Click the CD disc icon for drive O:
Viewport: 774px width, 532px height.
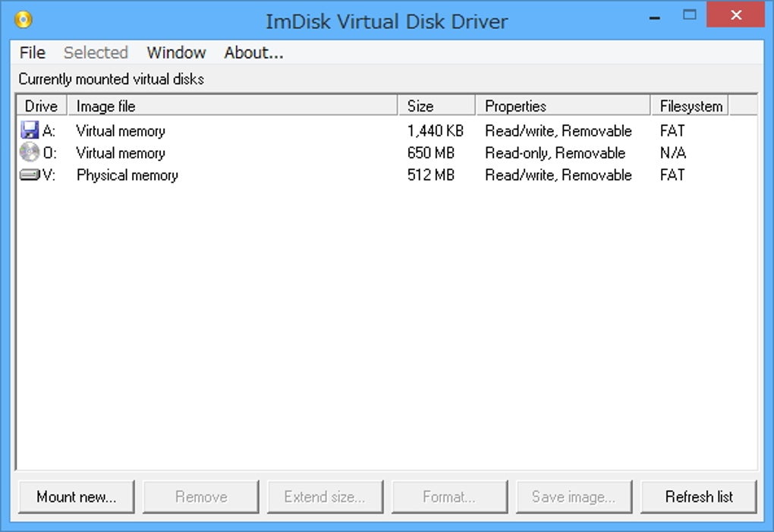pos(30,152)
